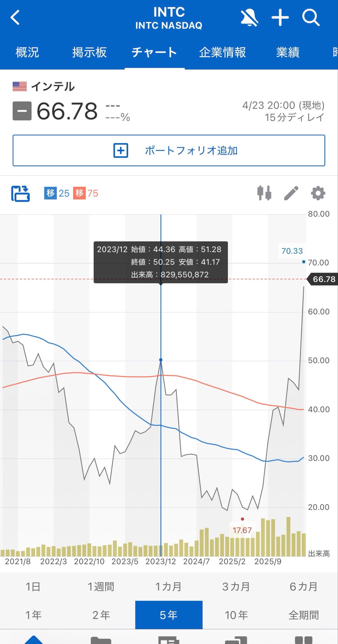Screen dimensions: 338x644
Task: Open the chart type candlestick icon
Action: point(264,193)
